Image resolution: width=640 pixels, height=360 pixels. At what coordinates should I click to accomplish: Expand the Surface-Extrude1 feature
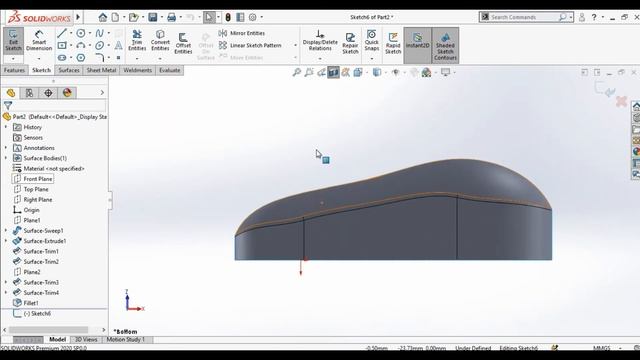click(6, 241)
